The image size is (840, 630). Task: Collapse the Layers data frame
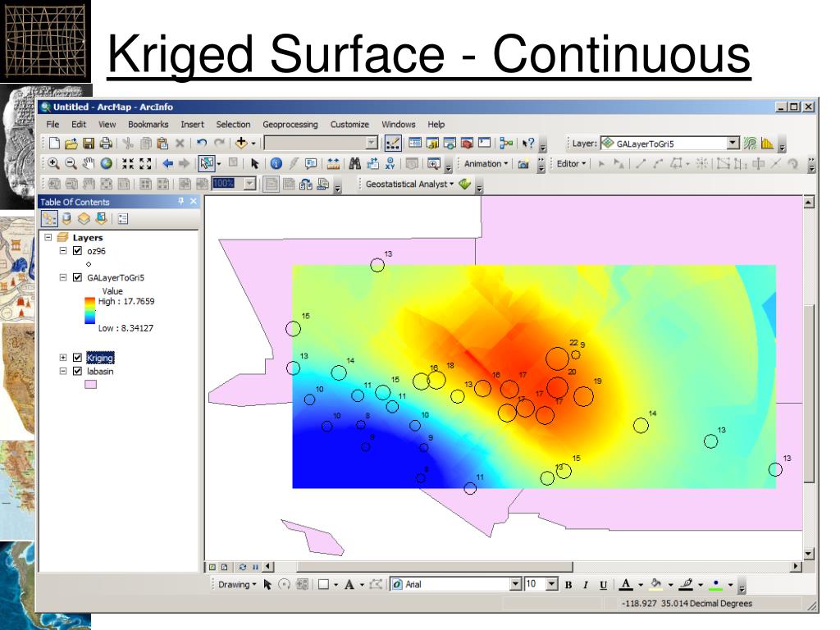48,237
